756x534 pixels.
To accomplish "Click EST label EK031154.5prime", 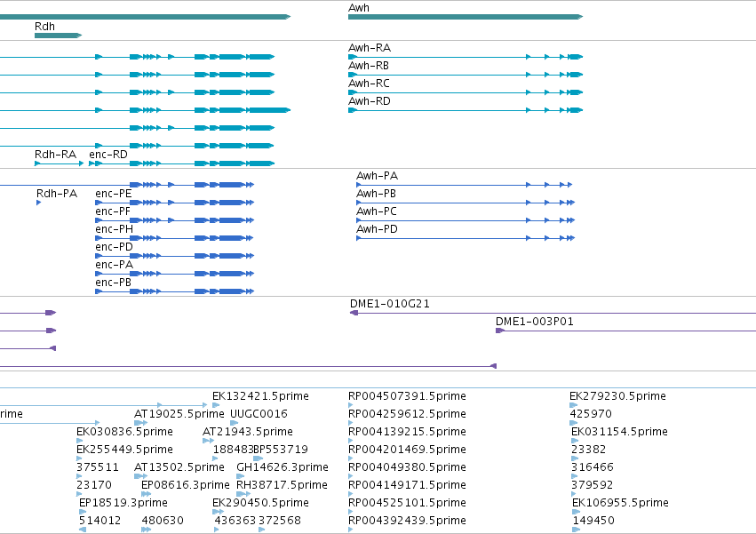I will pyautogui.click(x=619, y=432).
